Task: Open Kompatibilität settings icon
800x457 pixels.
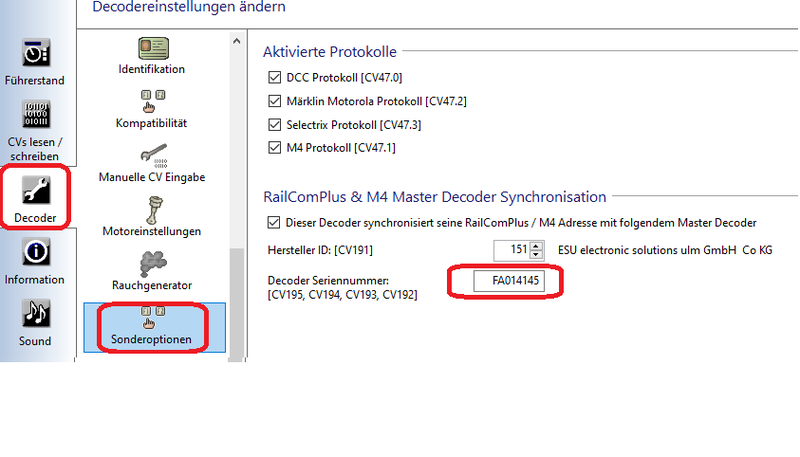Action: [151, 100]
